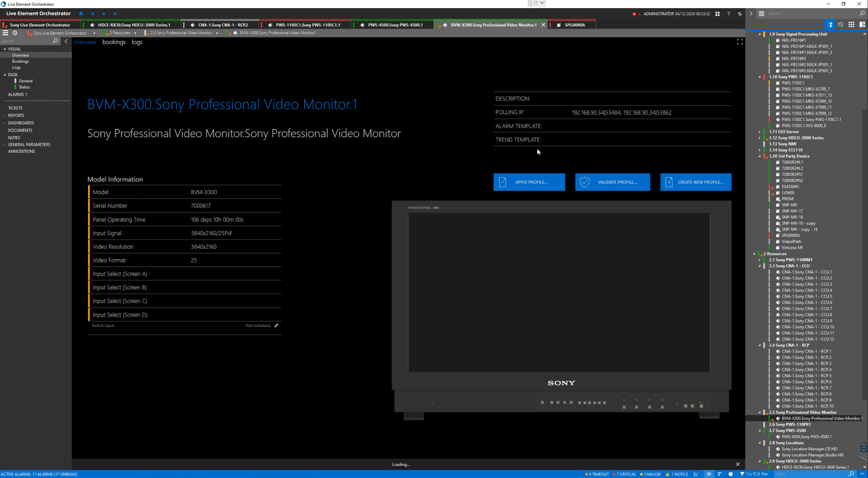Expand the alarm console with the up chevron
The image size is (868, 478).
(862, 474)
